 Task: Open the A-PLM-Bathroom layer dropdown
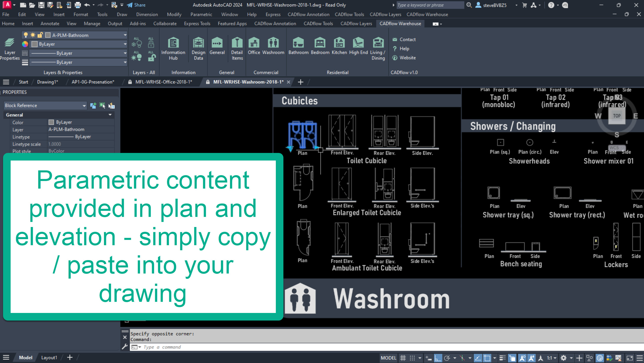click(x=125, y=35)
